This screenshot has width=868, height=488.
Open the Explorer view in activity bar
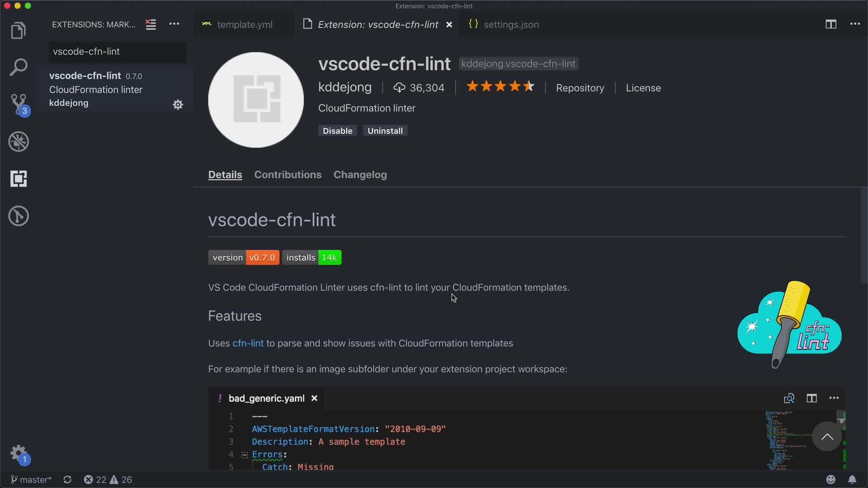tap(19, 31)
